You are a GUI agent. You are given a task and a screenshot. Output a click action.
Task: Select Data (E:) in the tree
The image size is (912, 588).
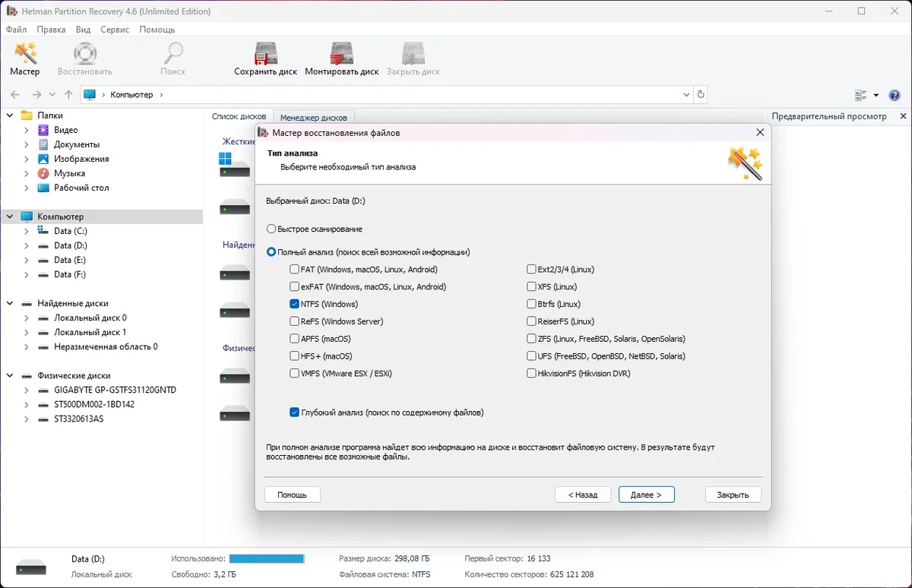(70, 260)
